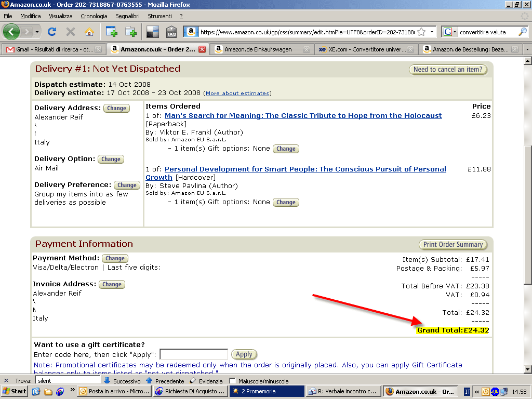Bookmark this page with the star icon

[x=421, y=32]
